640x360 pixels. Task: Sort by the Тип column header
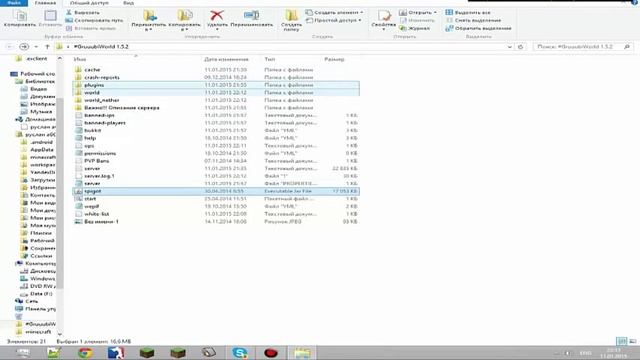(269, 59)
